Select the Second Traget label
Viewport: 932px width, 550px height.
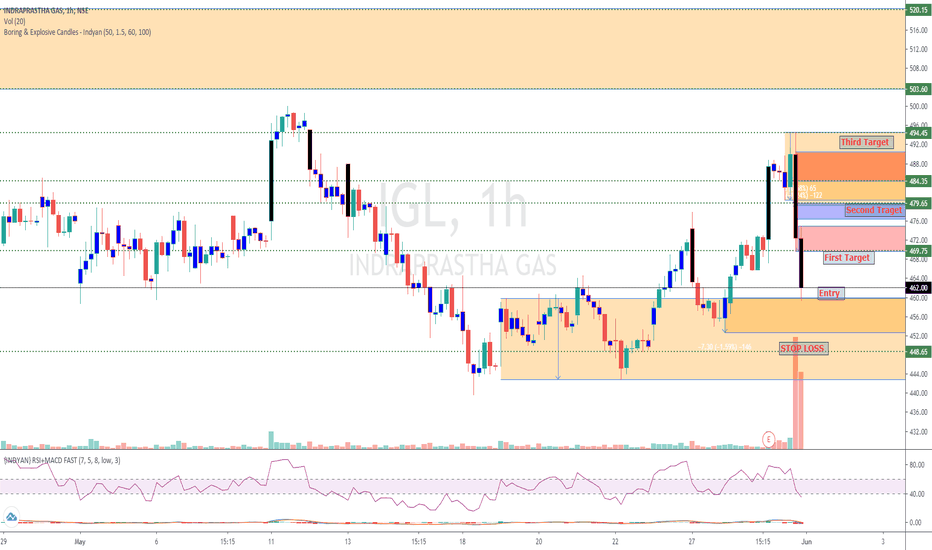click(x=874, y=210)
